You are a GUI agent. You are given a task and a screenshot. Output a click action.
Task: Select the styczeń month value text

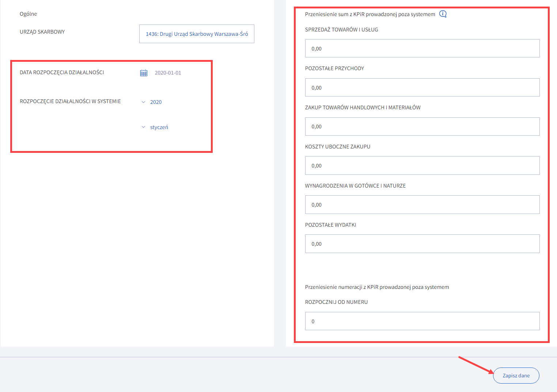pyautogui.click(x=159, y=127)
